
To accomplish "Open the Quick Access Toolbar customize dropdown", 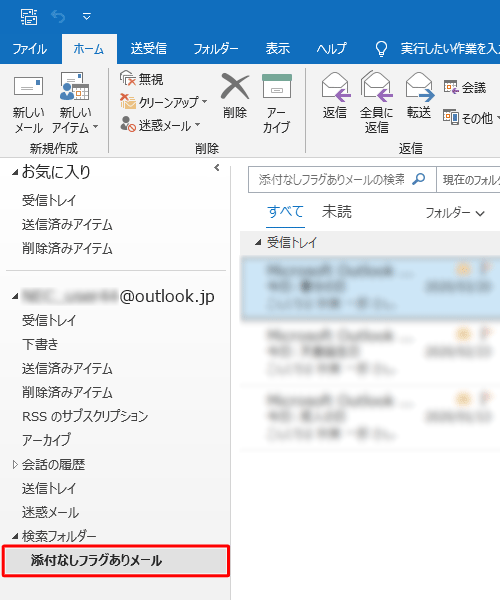I will (x=87, y=16).
